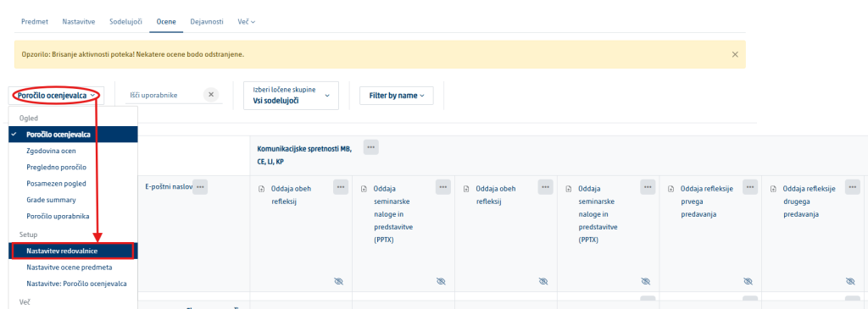Click the Opozorilo: Brisanje aktivnosti poteka warning text
The height and width of the screenshot is (309, 868).
pyautogui.click(x=133, y=54)
